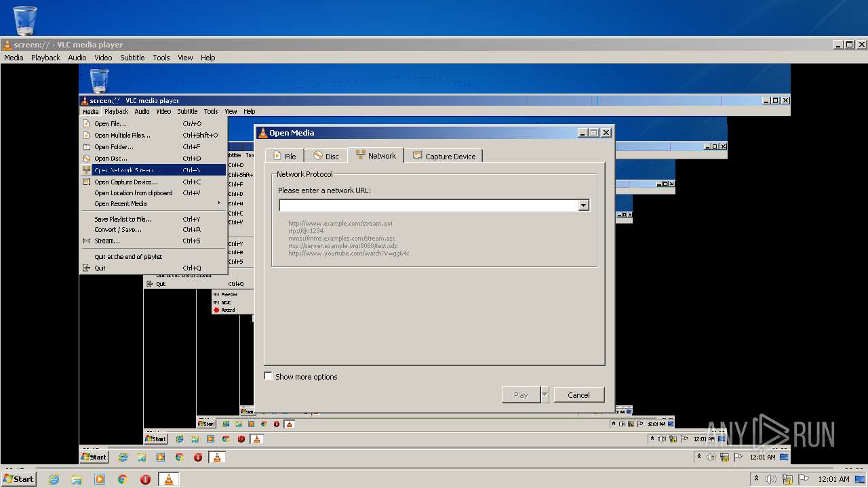Switch to the Capture Device tab
Image resolution: width=868 pixels, height=488 pixels.
click(x=444, y=156)
